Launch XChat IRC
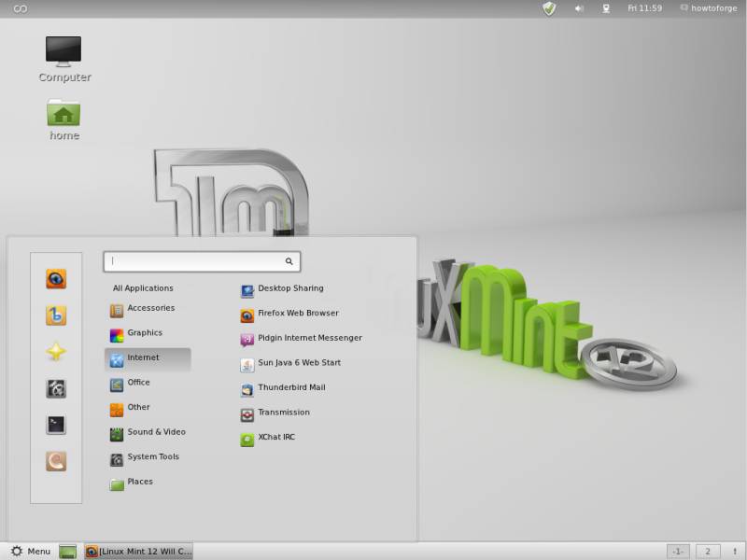Image resolution: width=747 pixels, height=560 pixels. (268, 439)
